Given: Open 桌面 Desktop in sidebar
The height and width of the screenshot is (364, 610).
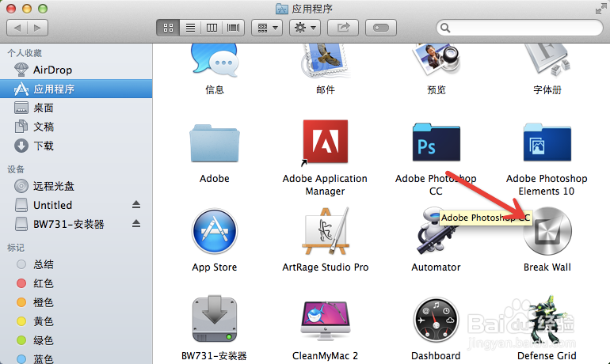Looking at the screenshot, I should pos(76,108).
